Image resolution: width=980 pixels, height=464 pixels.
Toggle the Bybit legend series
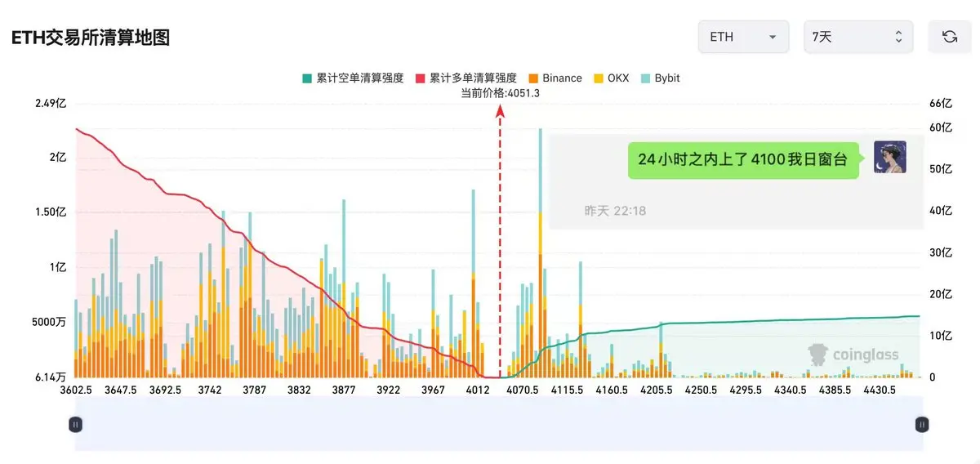point(660,78)
